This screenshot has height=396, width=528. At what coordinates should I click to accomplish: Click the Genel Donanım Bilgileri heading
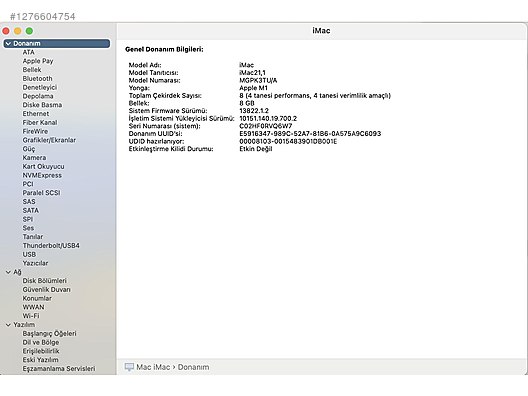164,49
